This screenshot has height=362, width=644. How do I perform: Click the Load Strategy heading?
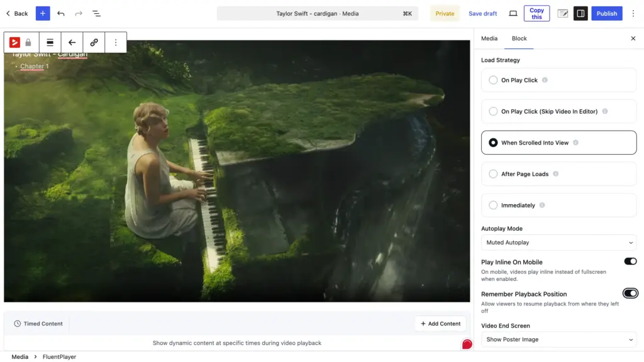point(500,60)
